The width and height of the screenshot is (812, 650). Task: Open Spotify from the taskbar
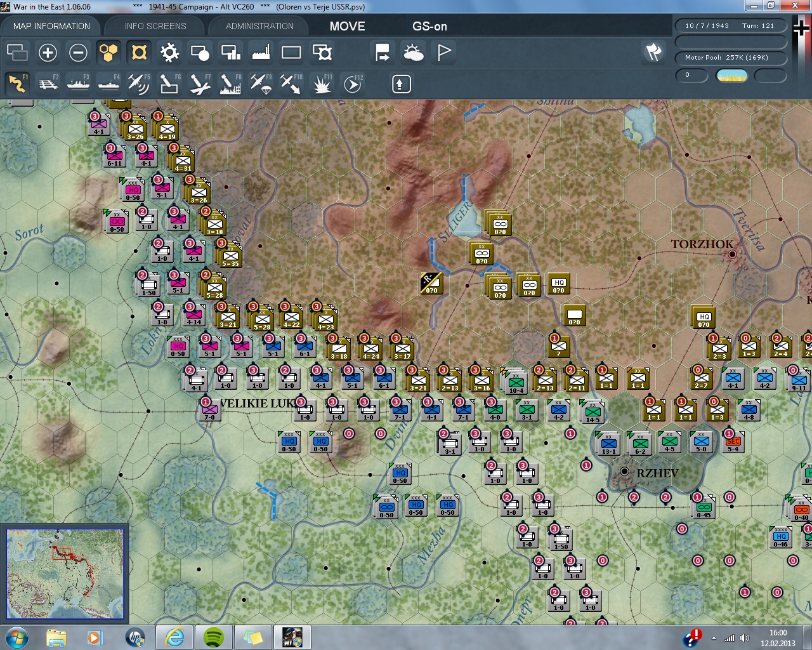[x=214, y=637]
